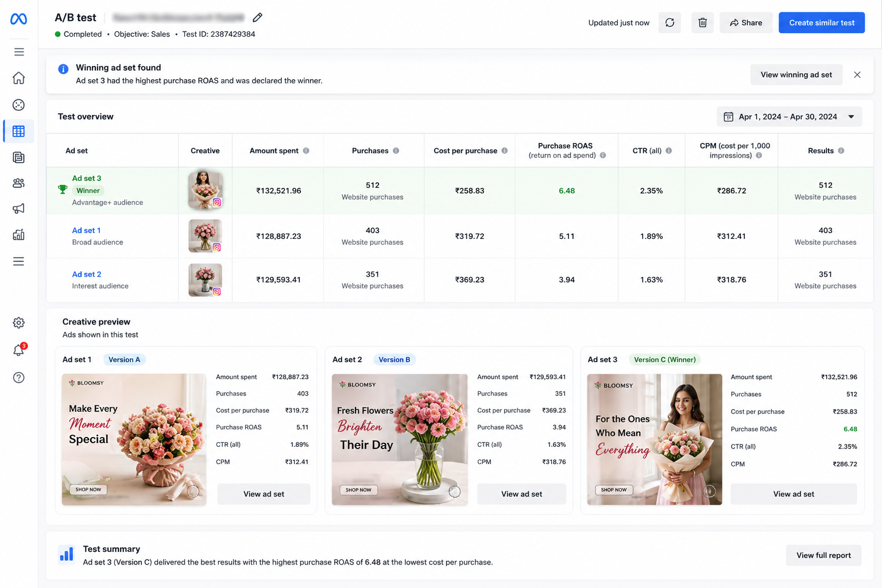Click the info icon beside Cost per purchase
This screenshot has width=882, height=588.
click(505, 150)
